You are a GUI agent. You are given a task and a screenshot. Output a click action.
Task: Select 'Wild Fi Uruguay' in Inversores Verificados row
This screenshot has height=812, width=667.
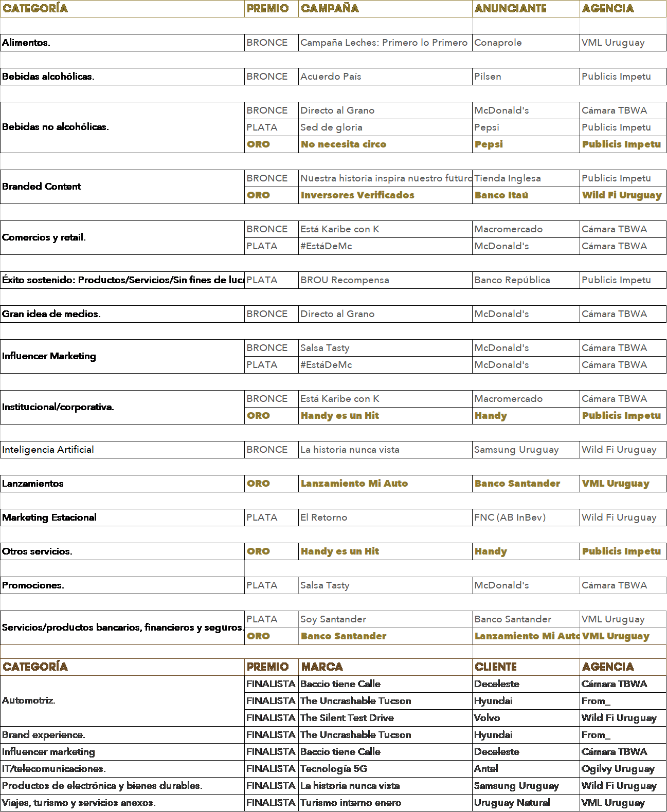click(x=623, y=195)
